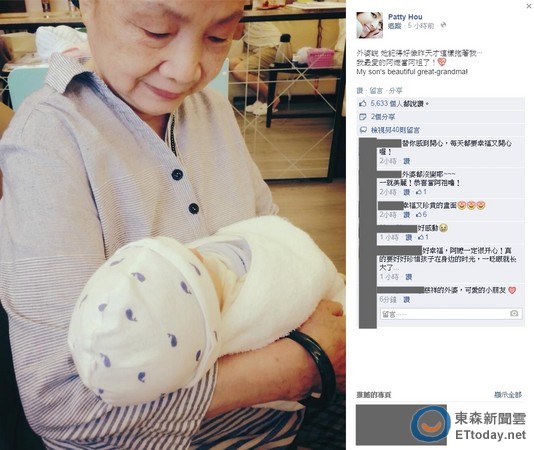
Task: Like the 慈祥的外婆 comment
Action: coord(407,300)
